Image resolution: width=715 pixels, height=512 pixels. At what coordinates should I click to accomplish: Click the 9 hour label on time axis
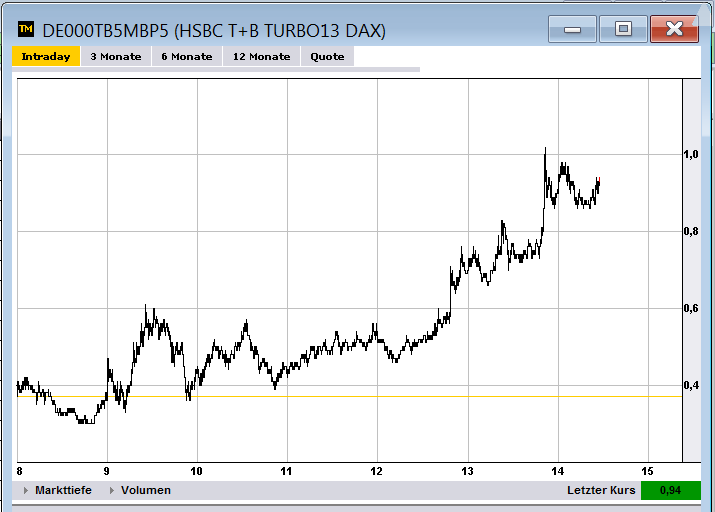click(x=106, y=471)
